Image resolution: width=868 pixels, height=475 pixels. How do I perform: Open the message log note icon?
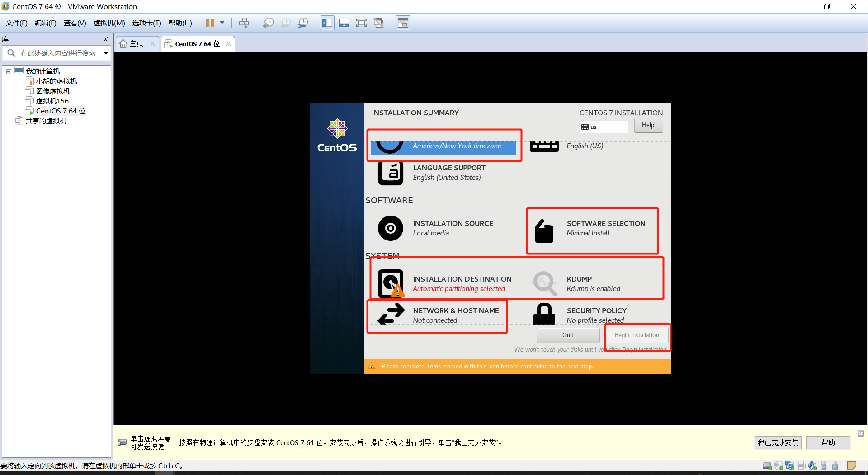[x=852, y=466]
